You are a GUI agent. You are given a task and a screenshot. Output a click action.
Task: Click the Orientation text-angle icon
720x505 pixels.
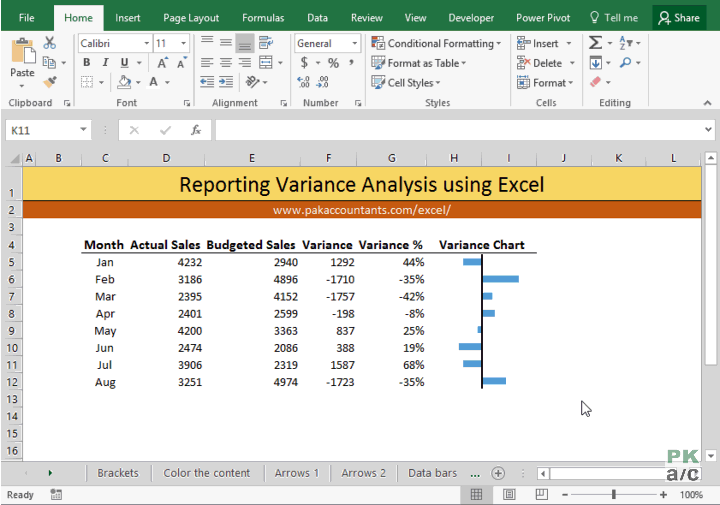tap(253, 82)
